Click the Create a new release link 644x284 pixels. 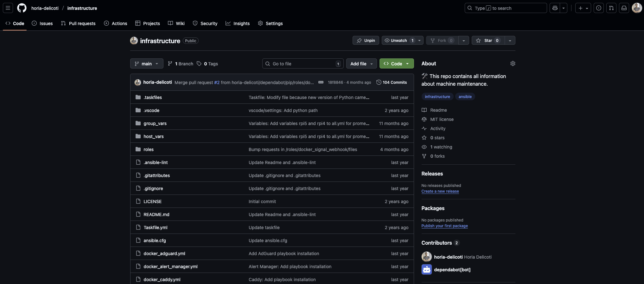coord(440,191)
